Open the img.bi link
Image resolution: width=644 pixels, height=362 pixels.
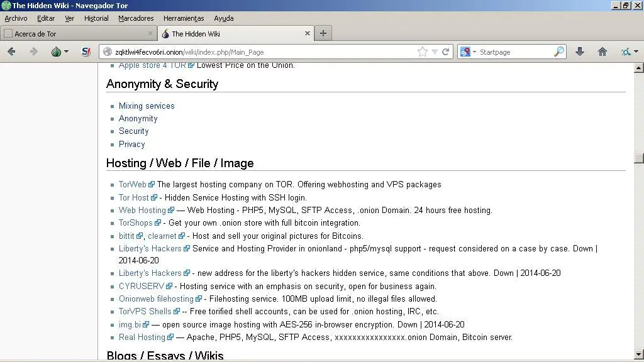click(x=130, y=325)
